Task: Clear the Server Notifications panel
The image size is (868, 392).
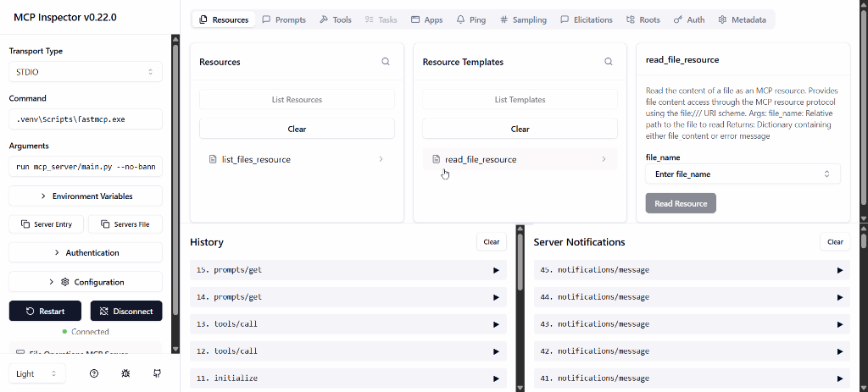Action: point(835,241)
